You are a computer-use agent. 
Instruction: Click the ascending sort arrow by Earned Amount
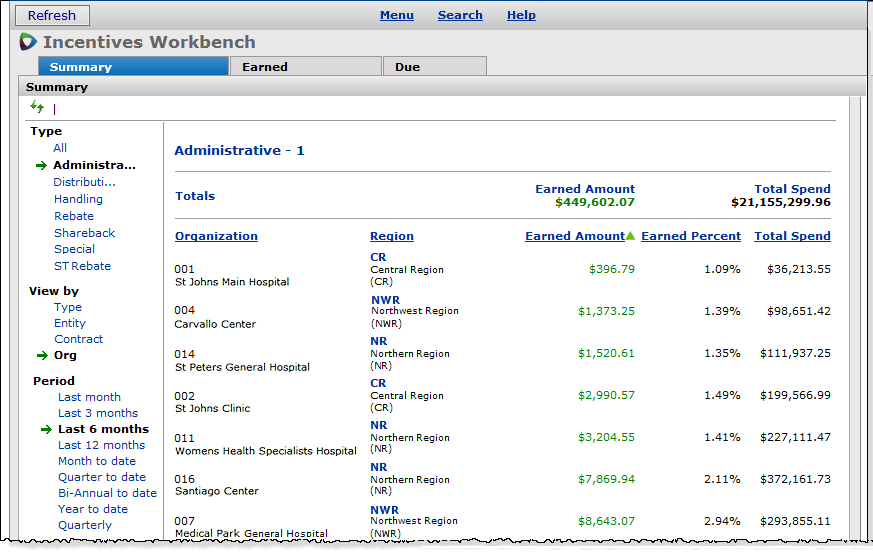[631, 236]
